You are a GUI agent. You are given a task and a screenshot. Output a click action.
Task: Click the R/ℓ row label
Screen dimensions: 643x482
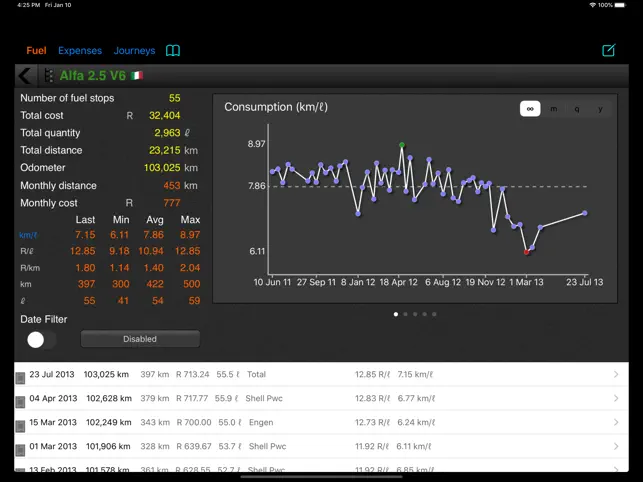coord(27,251)
